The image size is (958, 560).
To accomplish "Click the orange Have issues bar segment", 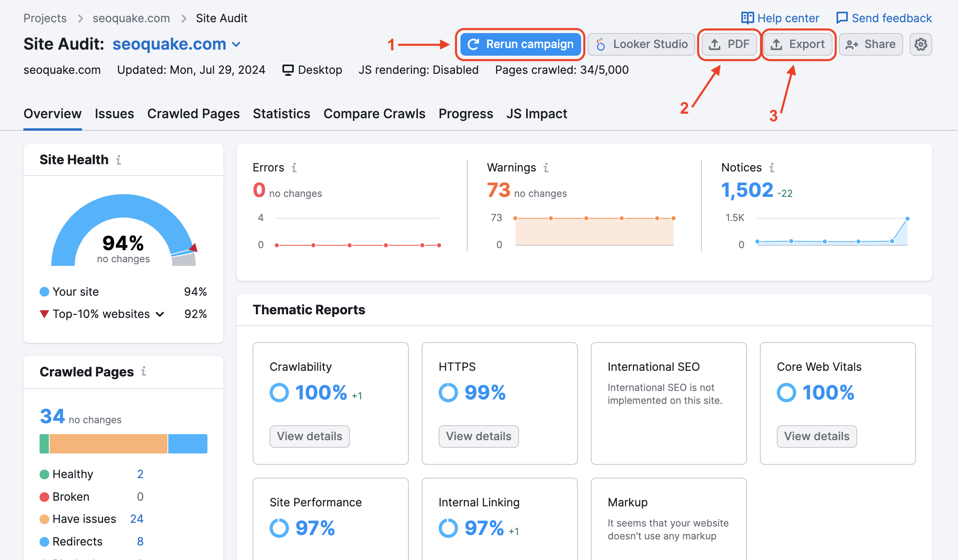I will pos(108,443).
